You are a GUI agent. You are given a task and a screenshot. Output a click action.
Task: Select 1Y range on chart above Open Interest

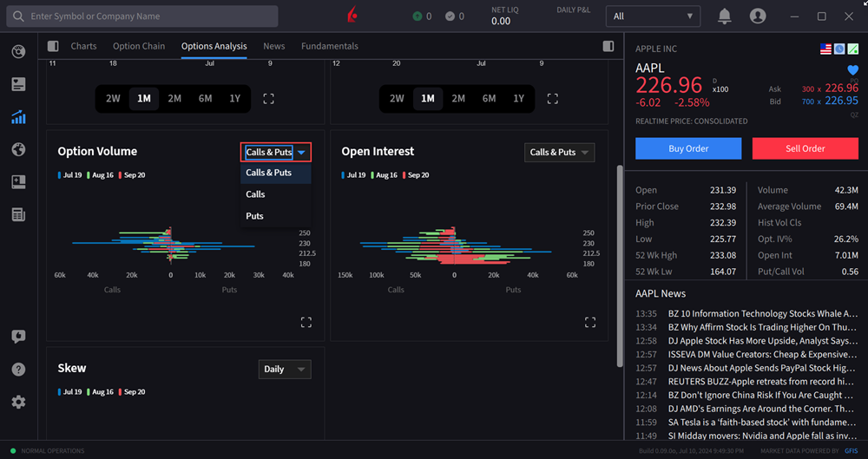(x=519, y=99)
